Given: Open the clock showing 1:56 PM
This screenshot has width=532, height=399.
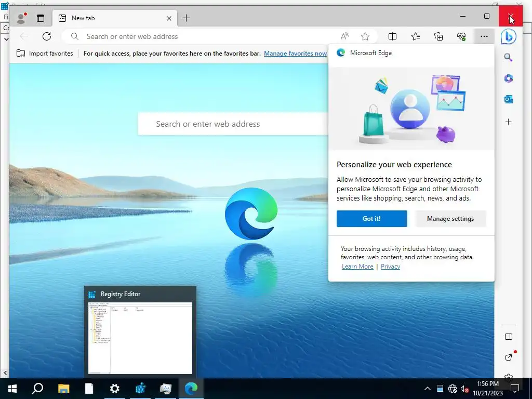Looking at the screenshot, I should (x=488, y=389).
